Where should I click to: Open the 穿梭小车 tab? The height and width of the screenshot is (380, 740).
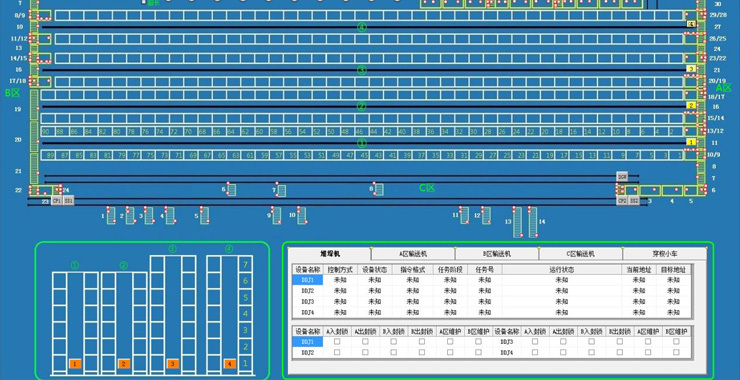coord(664,254)
